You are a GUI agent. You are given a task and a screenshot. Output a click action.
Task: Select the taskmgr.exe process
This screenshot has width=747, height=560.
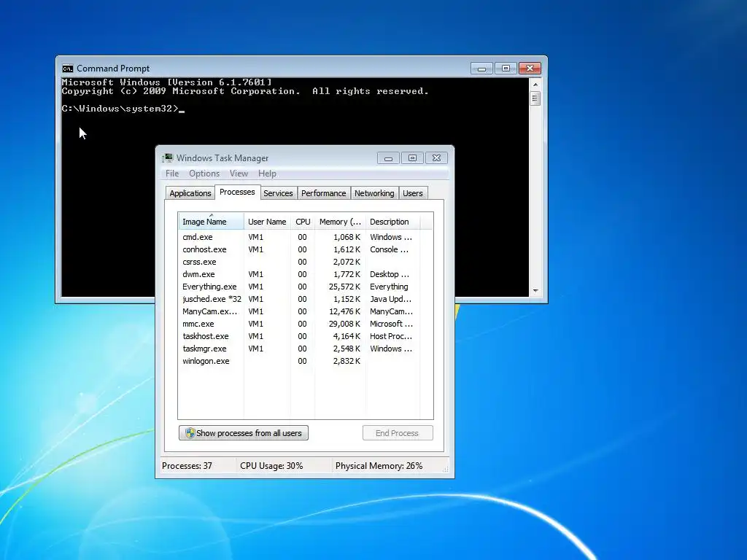pyautogui.click(x=306, y=349)
